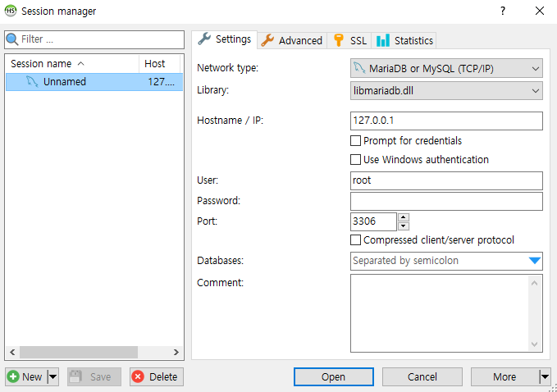Click the Open button
The height and width of the screenshot is (392, 557).
pyautogui.click(x=334, y=376)
